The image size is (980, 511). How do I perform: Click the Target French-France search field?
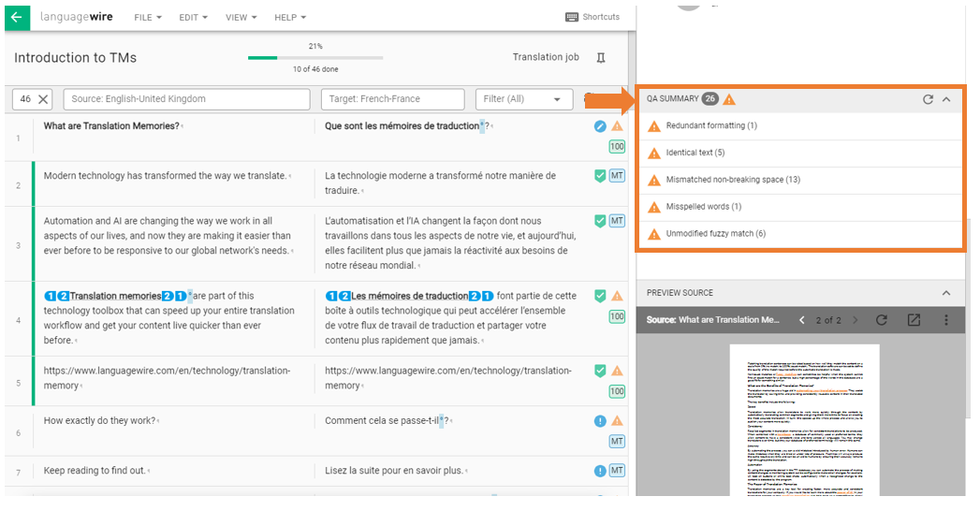392,98
